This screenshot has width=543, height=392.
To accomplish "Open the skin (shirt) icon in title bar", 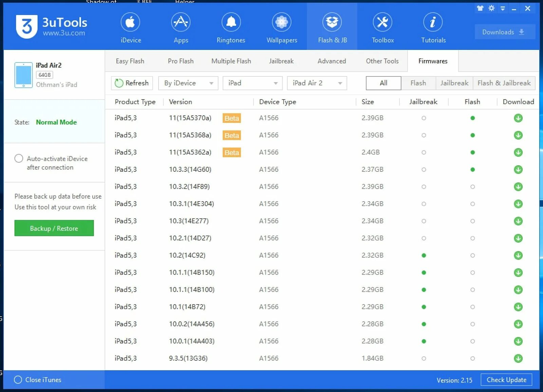I will click(480, 8).
